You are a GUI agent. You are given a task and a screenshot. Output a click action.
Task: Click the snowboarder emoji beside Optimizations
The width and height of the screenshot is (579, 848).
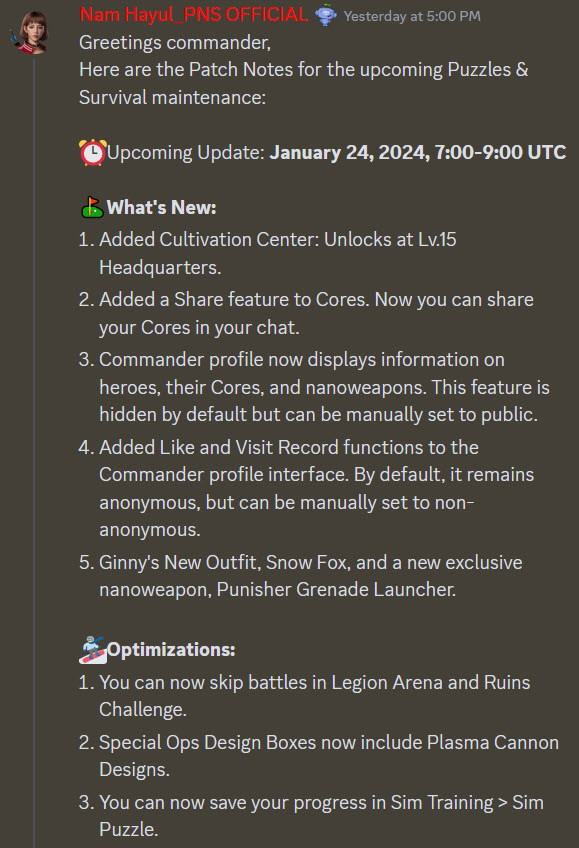pyautogui.click(x=93, y=650)
